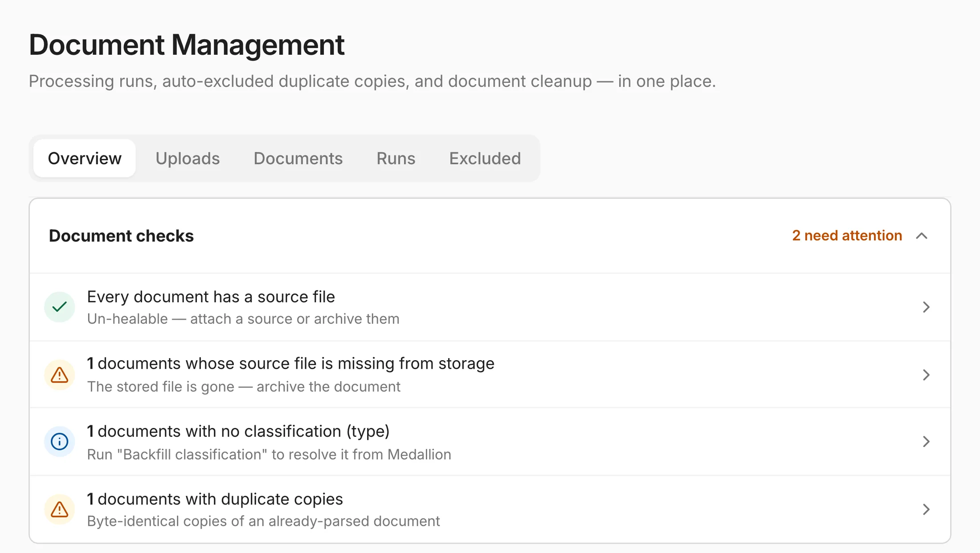
Task: Click the Run "Backfill classification" description
Action: (x=269, y=455)
